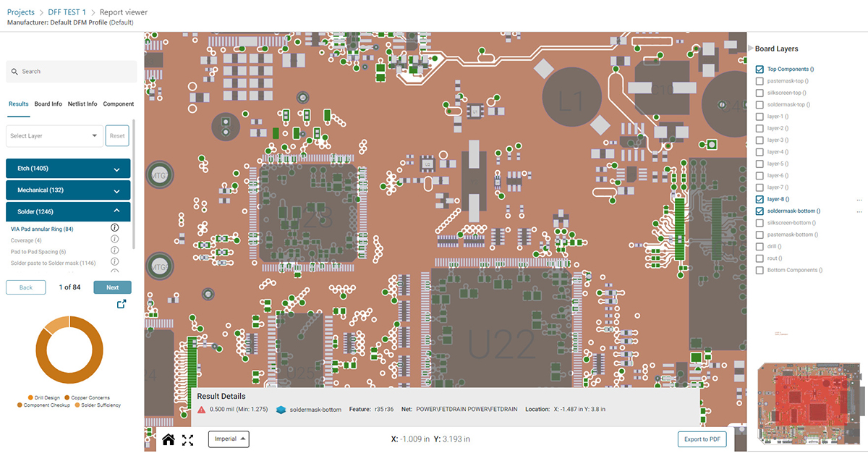This screenshot has height=456, width=868.
Task: Select the fit-to-screen fullscreen icon
Action: (x=187, y=439)
